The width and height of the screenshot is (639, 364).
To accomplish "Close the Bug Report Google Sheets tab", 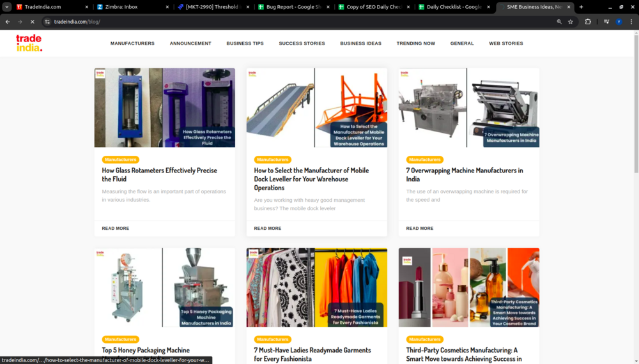I will point(328,7).
